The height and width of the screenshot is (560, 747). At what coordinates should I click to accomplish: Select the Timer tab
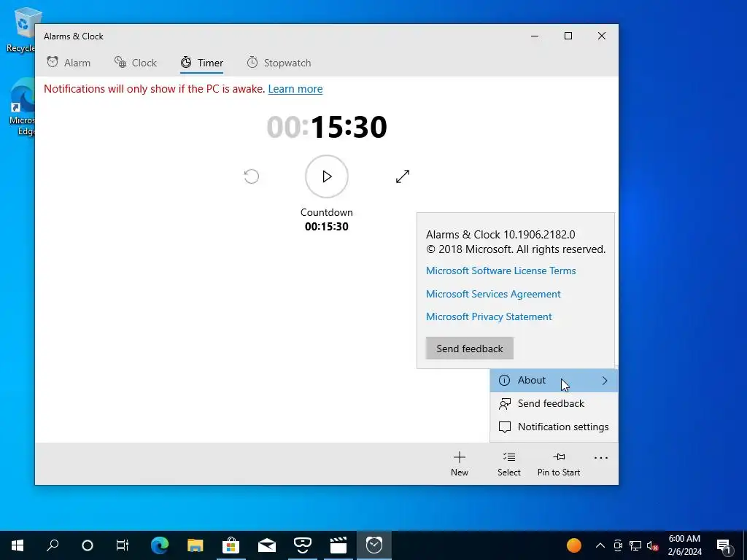201,63
